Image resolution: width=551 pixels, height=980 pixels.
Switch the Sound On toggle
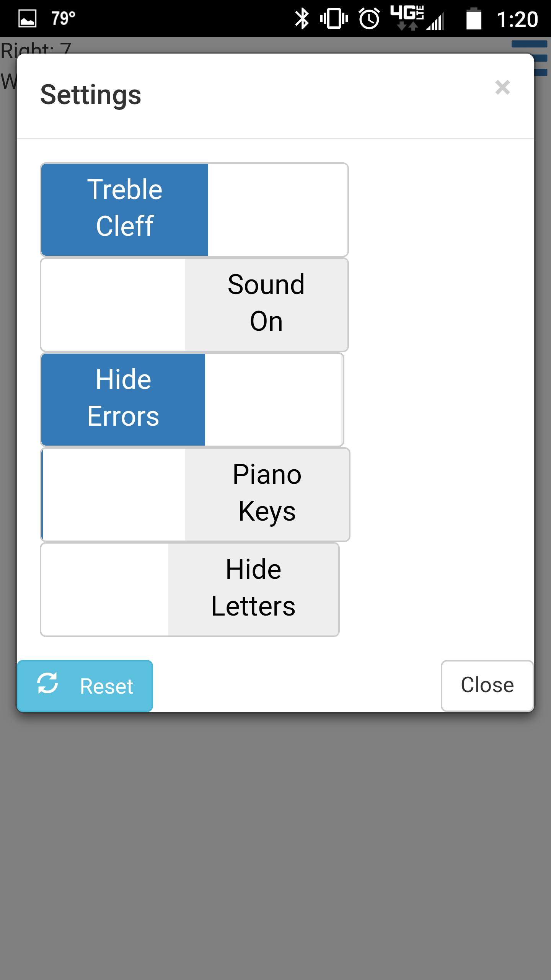194,304
